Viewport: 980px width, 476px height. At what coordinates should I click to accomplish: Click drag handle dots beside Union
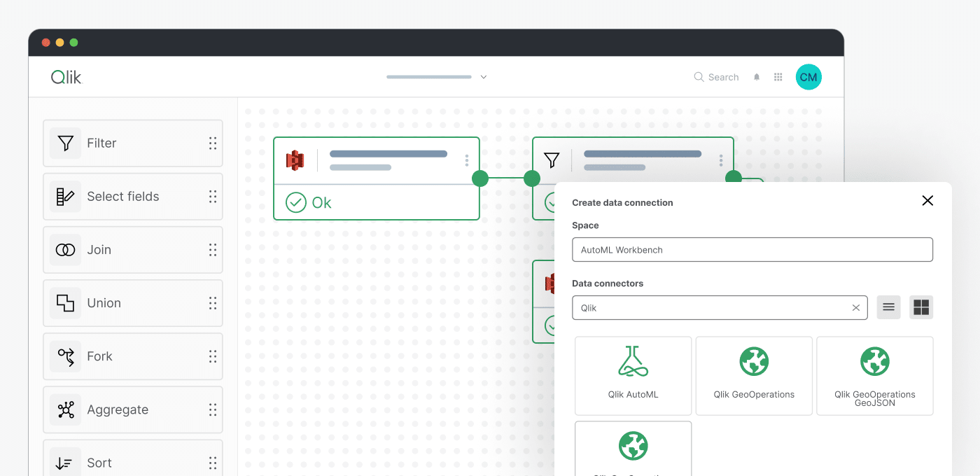click(x=213, y=303)
